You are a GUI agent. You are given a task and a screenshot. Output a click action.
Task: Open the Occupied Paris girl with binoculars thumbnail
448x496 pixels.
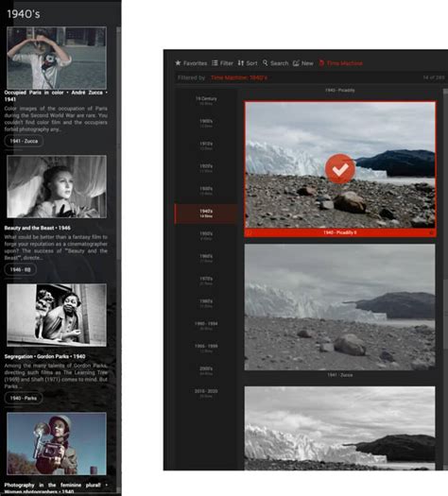click(x=57, y=58)
